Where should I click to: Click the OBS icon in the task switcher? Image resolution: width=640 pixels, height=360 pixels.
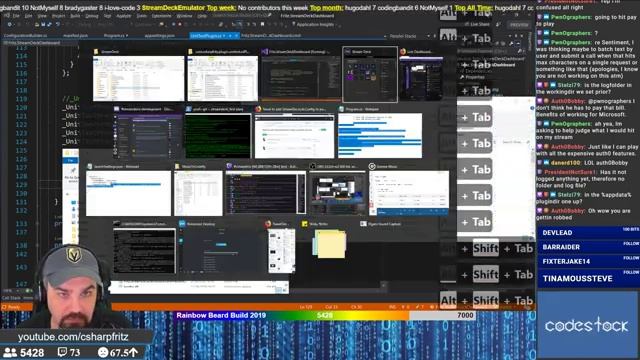(x=312, y=167)
